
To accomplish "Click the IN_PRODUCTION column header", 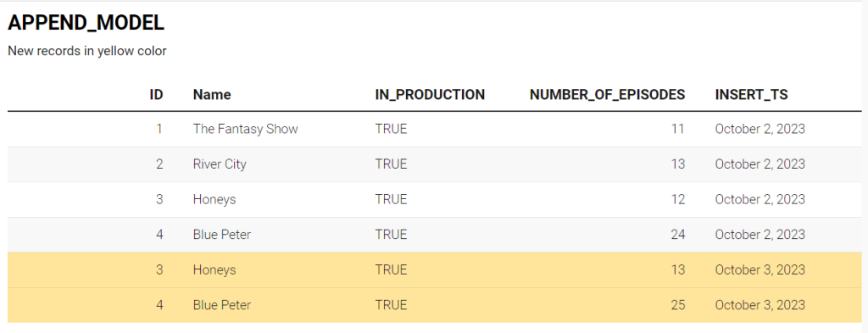I will pos(430,95).
